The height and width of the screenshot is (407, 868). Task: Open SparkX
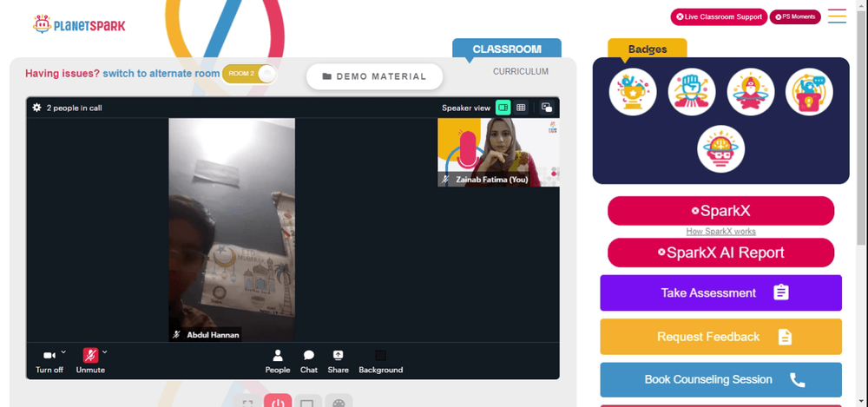click(x=720, y=211)
